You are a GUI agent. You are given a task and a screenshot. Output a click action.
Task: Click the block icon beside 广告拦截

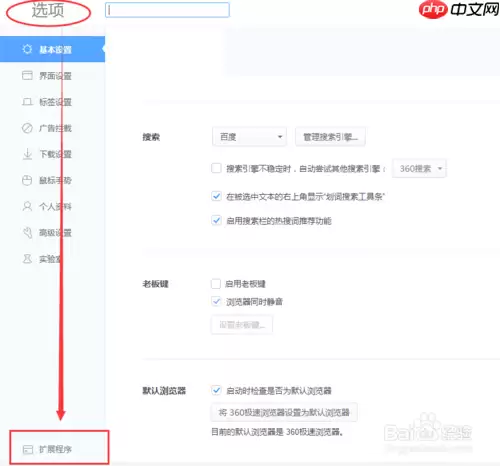click(x=27, y=128)
